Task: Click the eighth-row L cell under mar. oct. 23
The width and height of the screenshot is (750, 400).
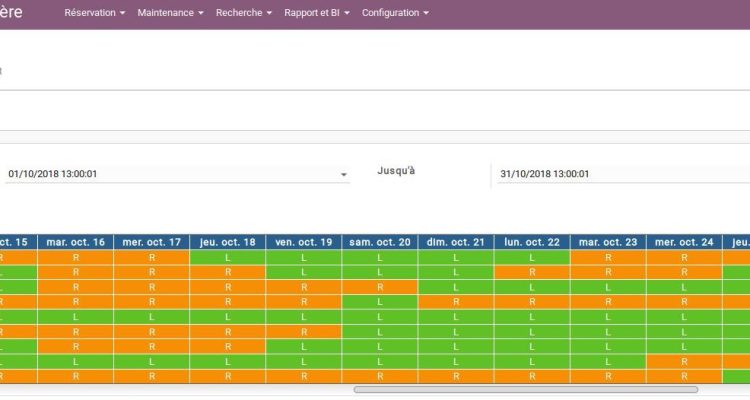Action: 608,362
